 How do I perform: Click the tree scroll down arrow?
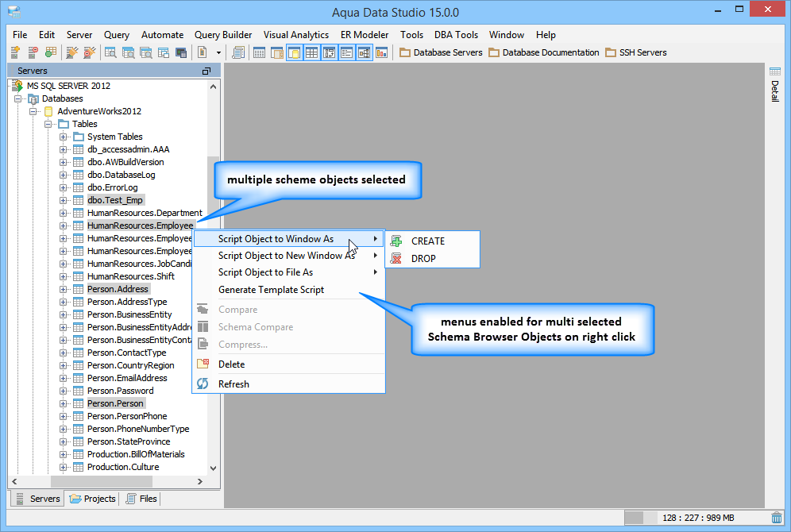(x=214, y=468)
